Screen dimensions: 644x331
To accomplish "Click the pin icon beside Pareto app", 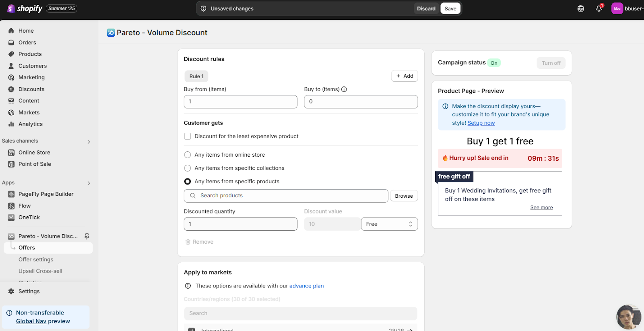I will tap(87, 236).
